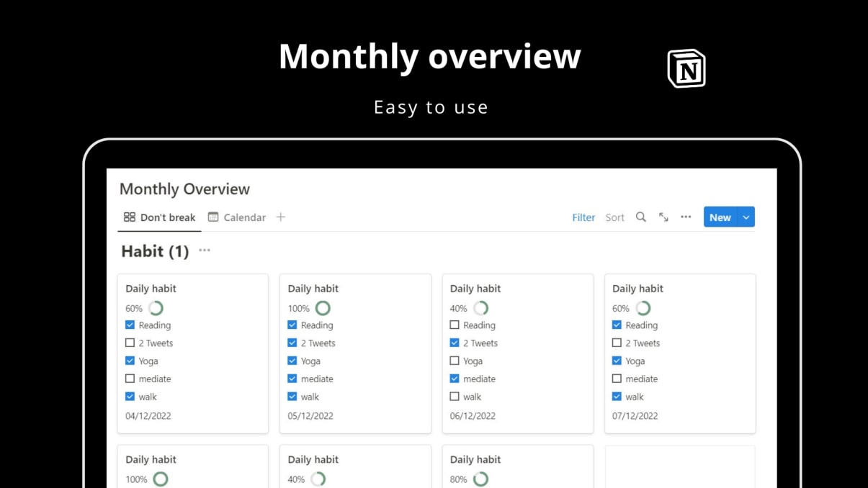Open second-row Daily habit card showing 40%
868x488 pixels.
pyautogui.click(x=355, y=466)
